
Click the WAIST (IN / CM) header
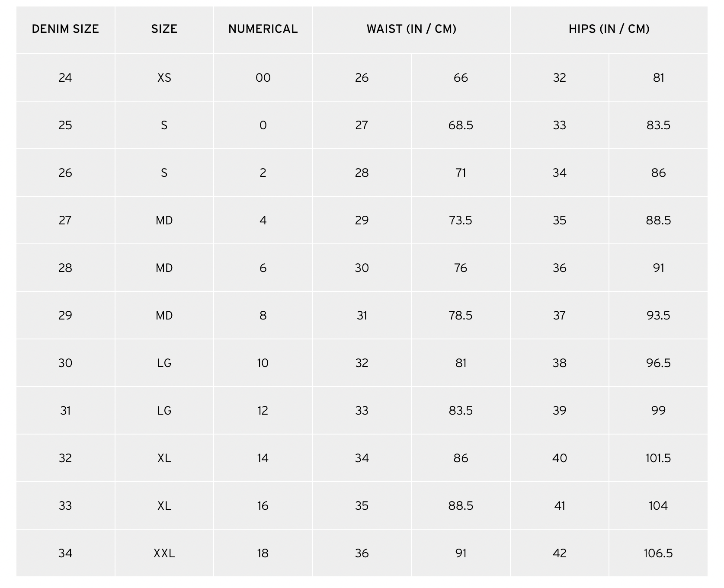pos(411,29)
